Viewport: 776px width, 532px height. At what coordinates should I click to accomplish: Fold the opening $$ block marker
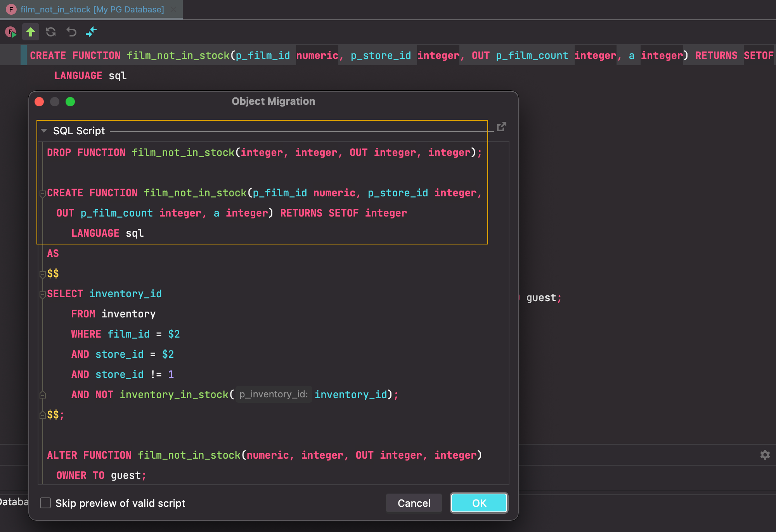pos(43,274)
